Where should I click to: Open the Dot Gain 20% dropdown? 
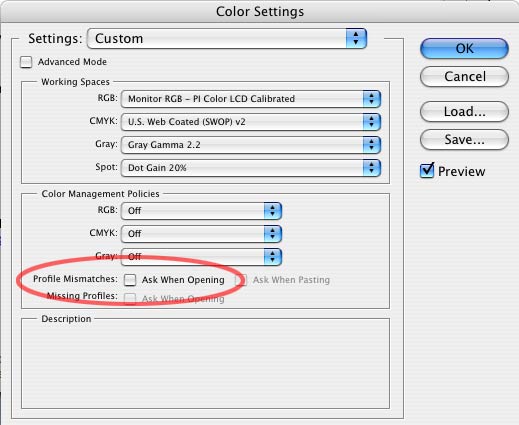251,168
